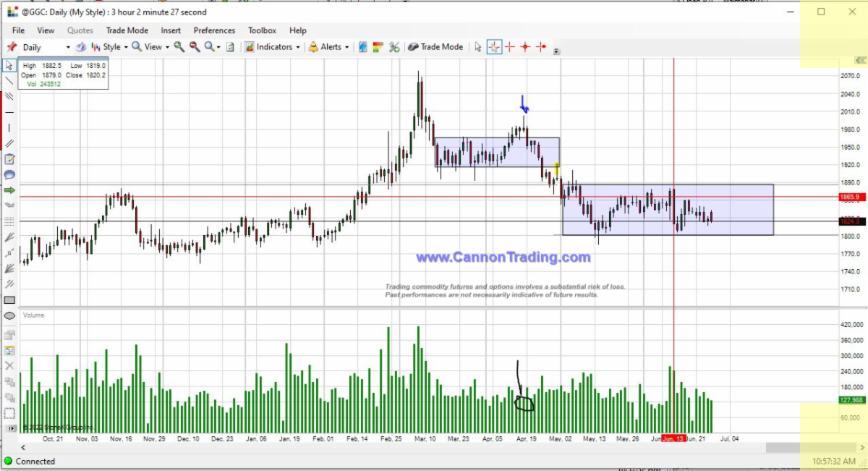Click the 10:57:32 AM clock
The image size is (868, 471).
coord(833,461)
